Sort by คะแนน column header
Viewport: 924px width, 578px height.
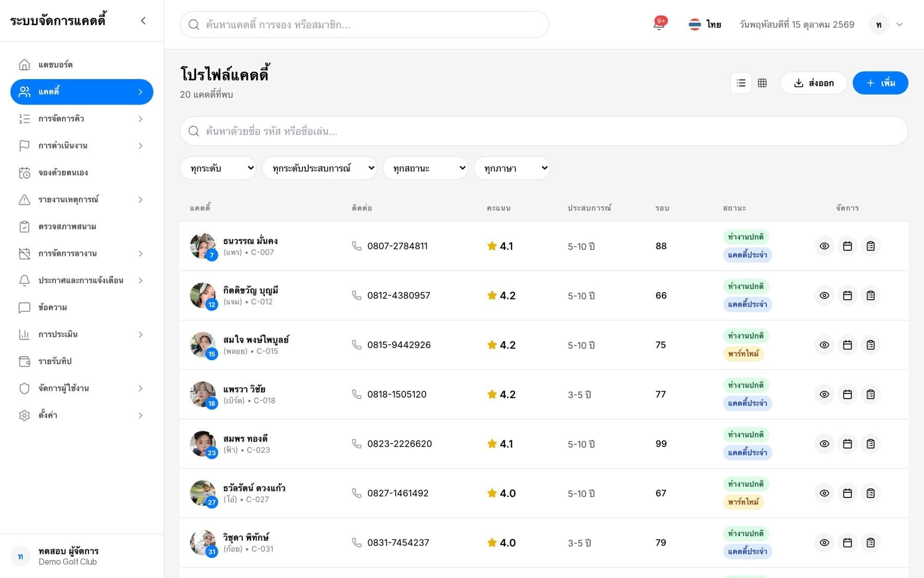tap(498, 208)
